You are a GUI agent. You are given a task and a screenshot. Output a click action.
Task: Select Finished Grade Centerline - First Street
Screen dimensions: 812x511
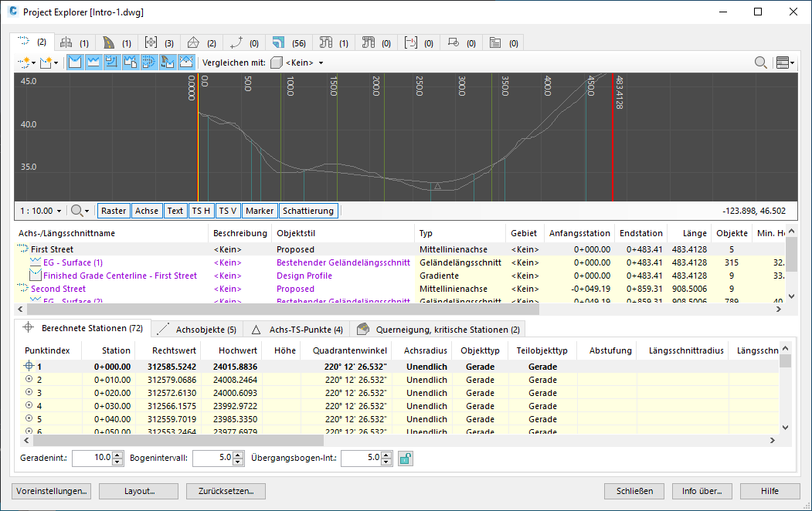pos(121,276)
